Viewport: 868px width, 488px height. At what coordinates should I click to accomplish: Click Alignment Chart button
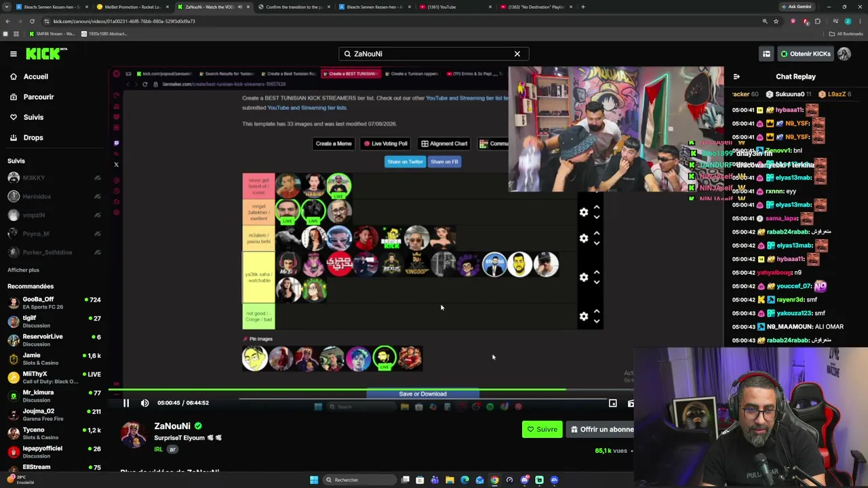click(444, 144)
